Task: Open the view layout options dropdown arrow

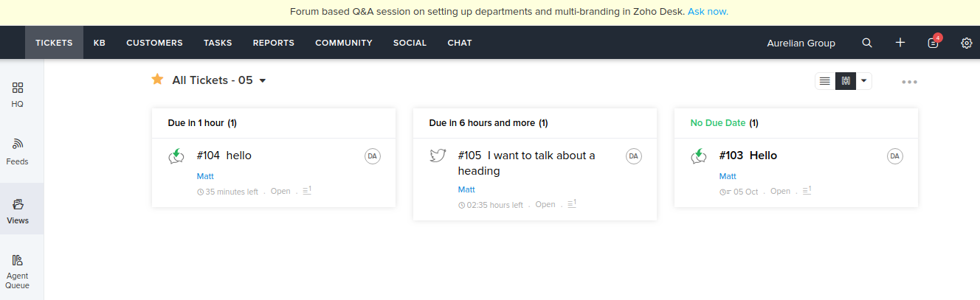Action: pos(864,80)
